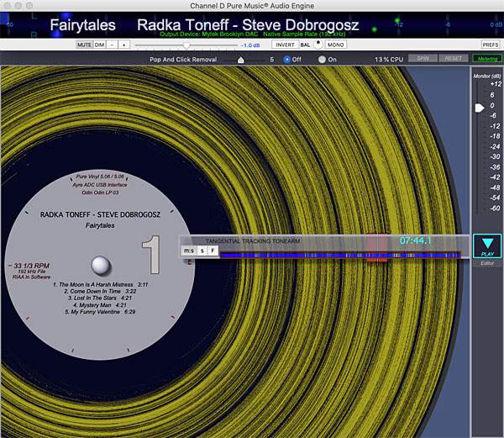Click the 33 1/3 RPM label text
This screenshot has height=438, width=504.
[x=32, y=266]
